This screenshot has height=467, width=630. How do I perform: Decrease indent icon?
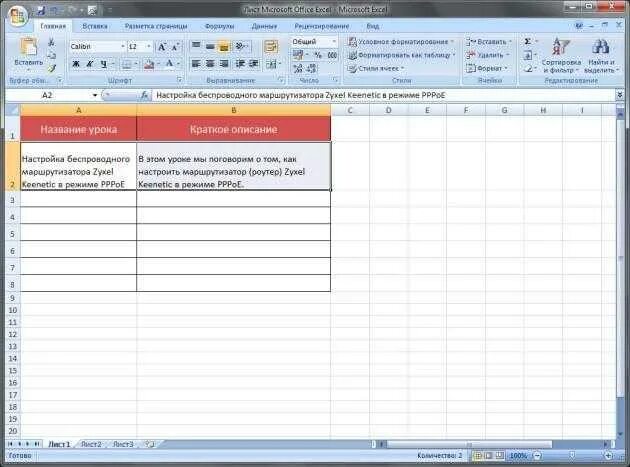[240, 64]
